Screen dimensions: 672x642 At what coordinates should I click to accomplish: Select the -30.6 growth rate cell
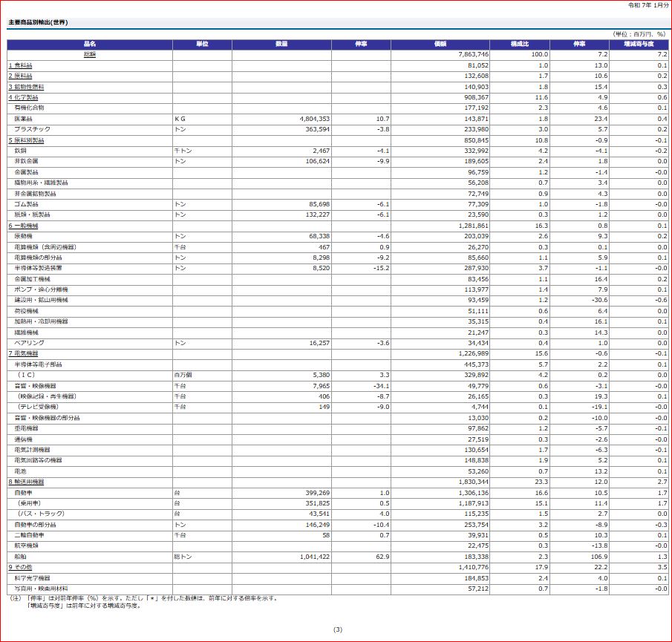pyautogui.click(x=579, y=300)
